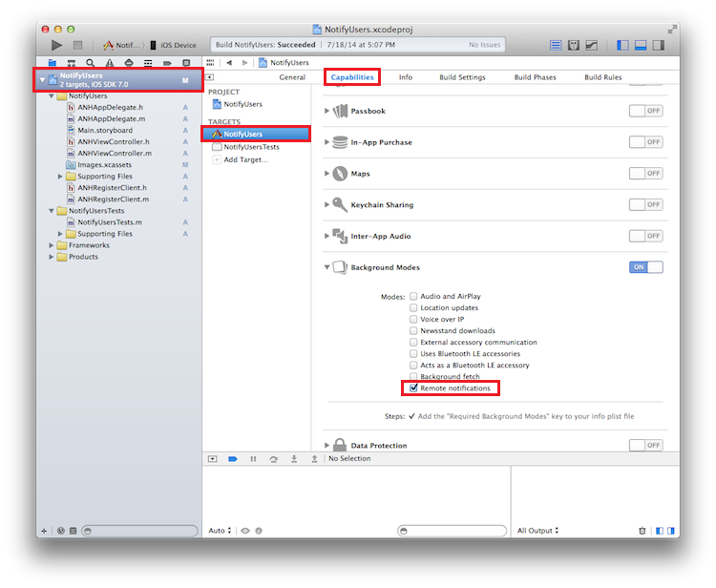
Task: Open the Find navigator magnifier icon
Action: click(91, 63)
